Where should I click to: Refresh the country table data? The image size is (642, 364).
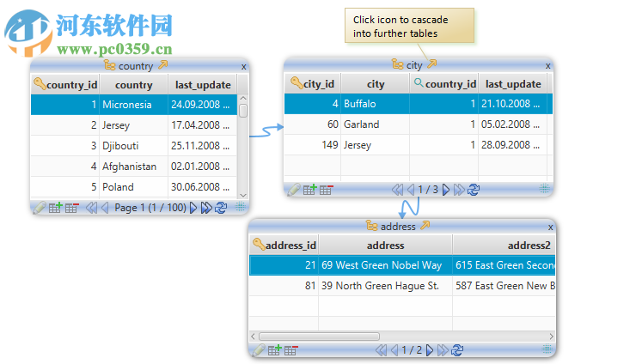pos(221,208)
